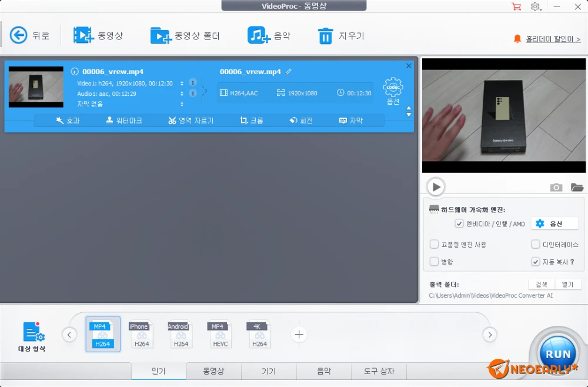Open the 효과 effects tool
This screenshot has width=588, height=387.
(x=68, y=121)
